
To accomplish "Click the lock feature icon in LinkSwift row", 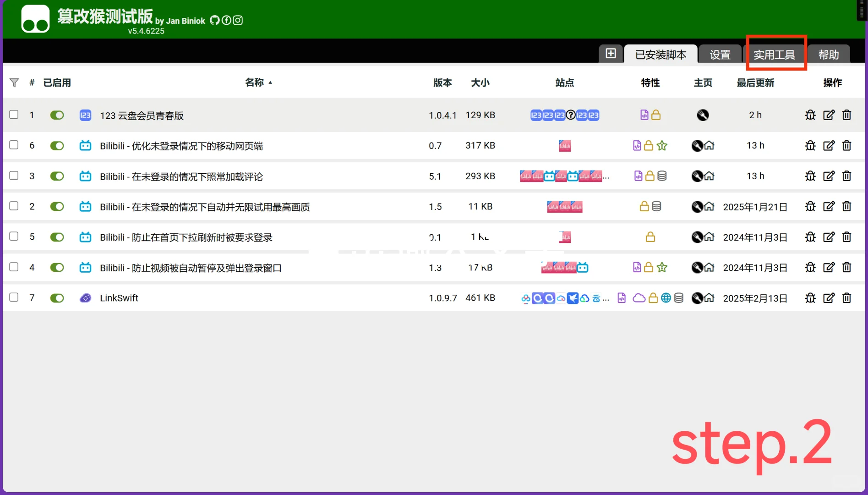I will 653,298.
